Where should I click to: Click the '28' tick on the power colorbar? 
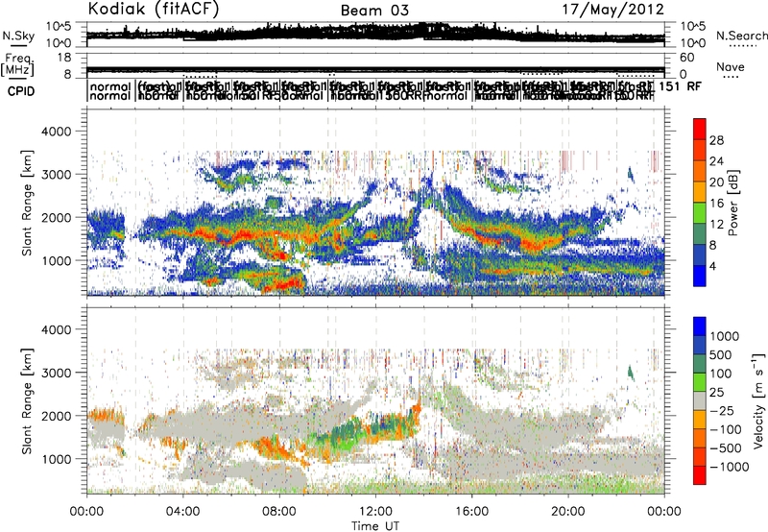(716, 140)
